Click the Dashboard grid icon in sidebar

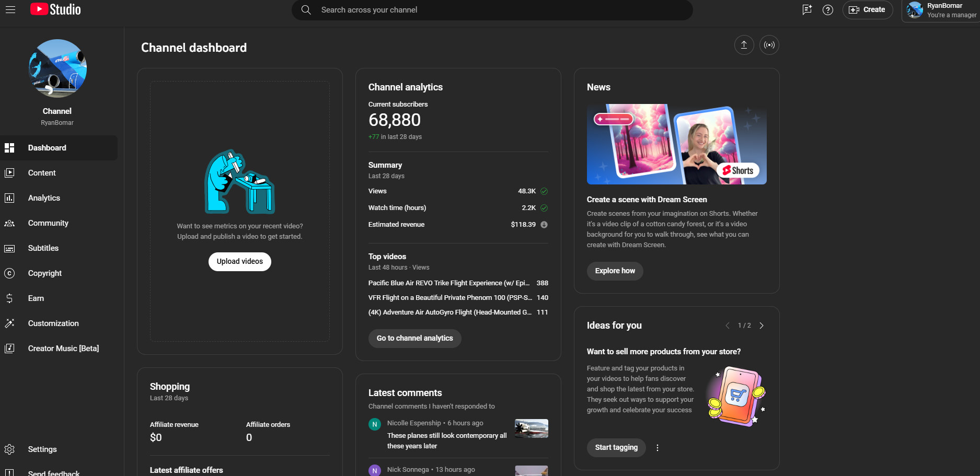coord(9,148)
